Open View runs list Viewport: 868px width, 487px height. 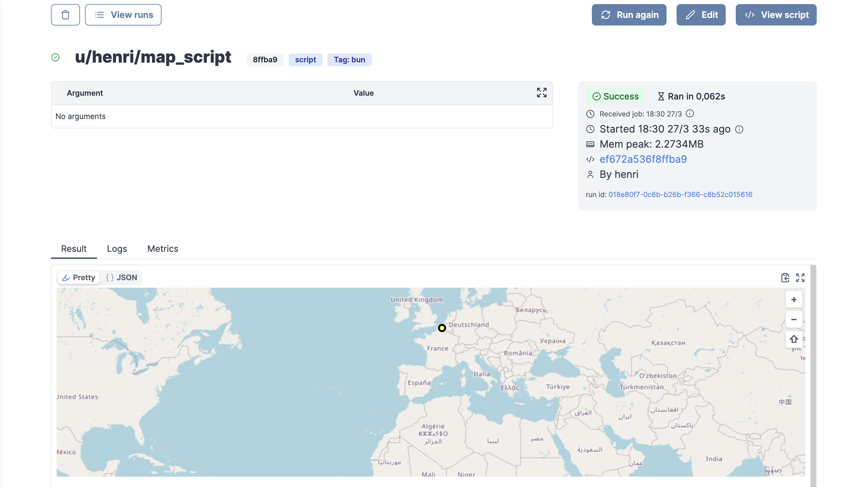click(x=123, y=15)
